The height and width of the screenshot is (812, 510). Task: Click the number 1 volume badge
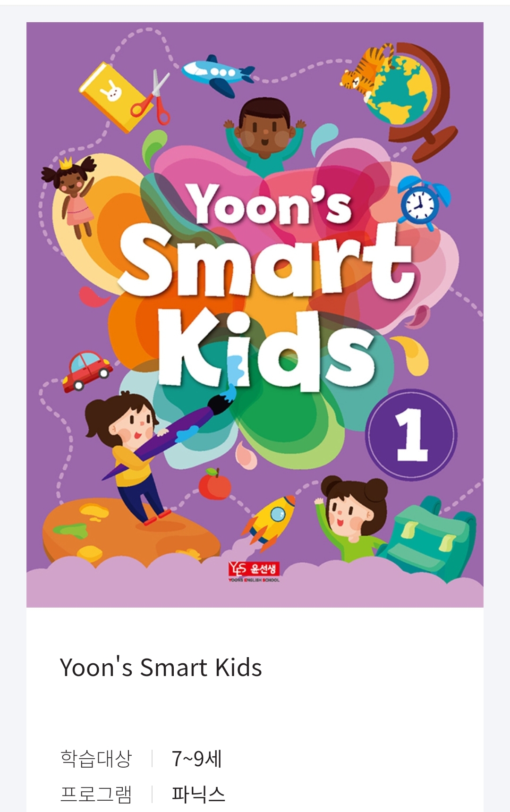[412, 434]
